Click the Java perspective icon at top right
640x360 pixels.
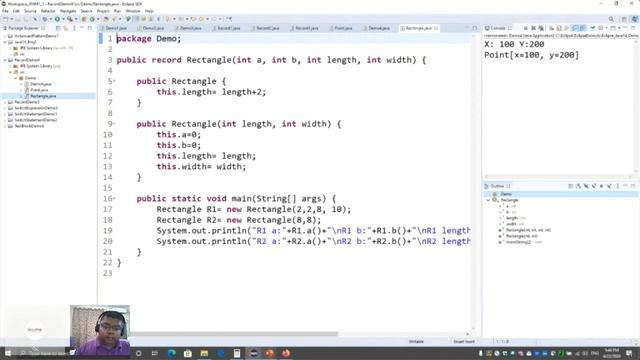(634, 19)
